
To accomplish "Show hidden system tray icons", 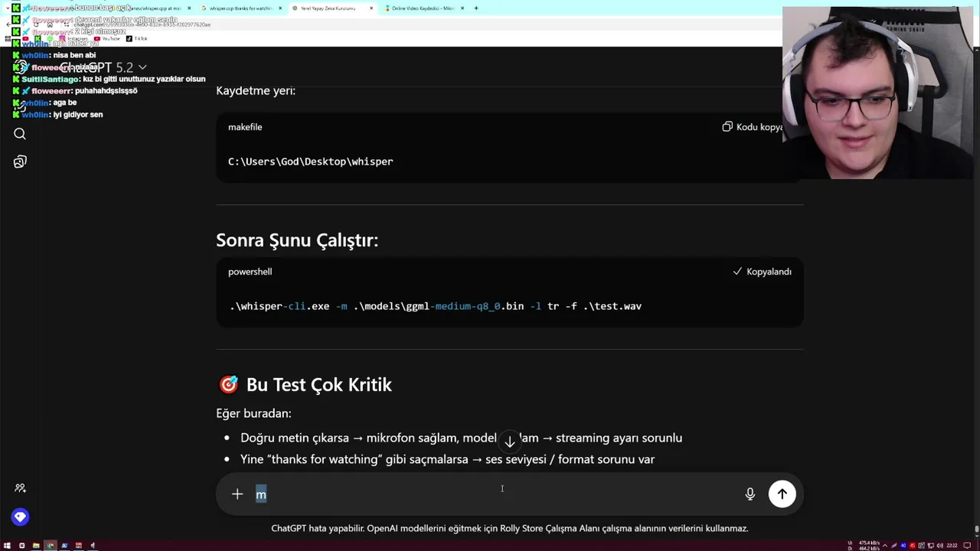I will (x=885, y=546).
